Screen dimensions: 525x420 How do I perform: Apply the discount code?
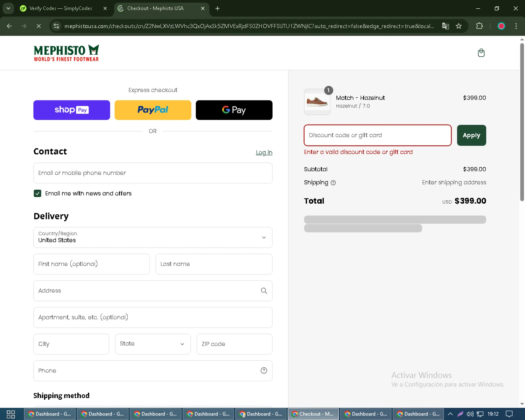[x=471, y=135]
